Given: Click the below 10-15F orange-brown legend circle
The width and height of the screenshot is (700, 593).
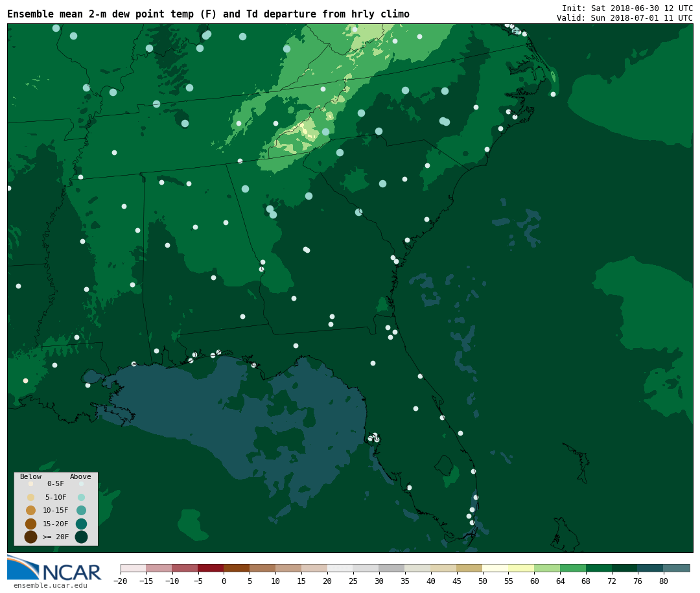Looking at the screenshot, I should (x=31, y=511).
